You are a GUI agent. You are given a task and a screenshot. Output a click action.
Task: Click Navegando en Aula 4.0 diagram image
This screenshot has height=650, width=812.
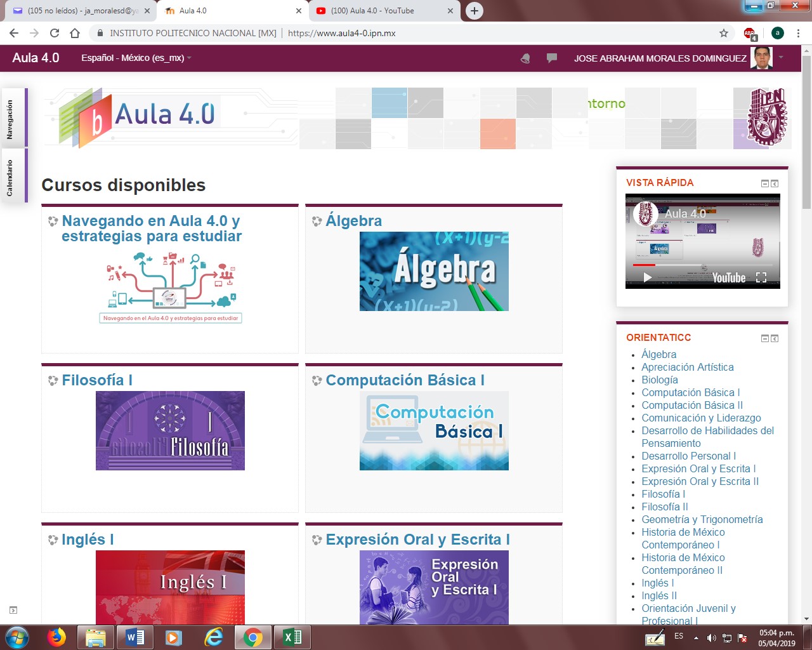tap(170, 288)
